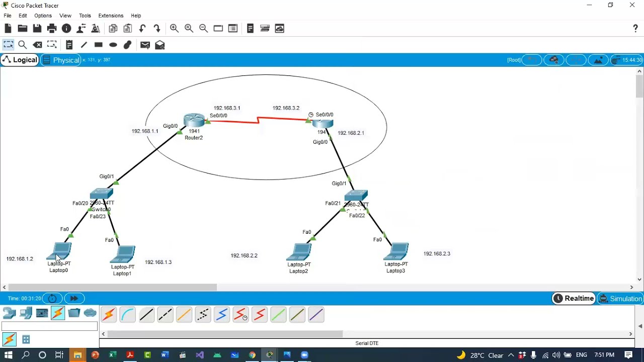Click Fast Forward Time button

[x=74, y=299]
